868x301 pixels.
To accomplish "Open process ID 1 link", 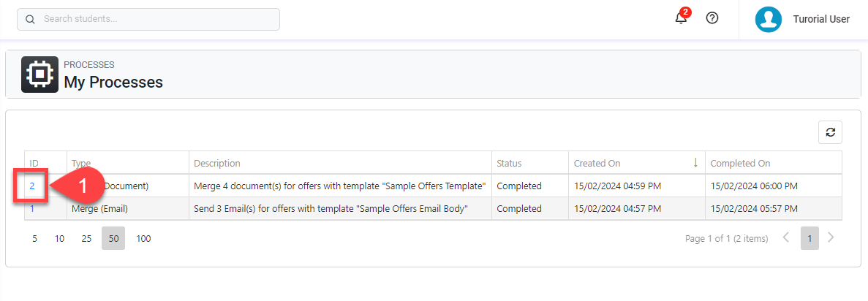I will [x=32, y=209].
